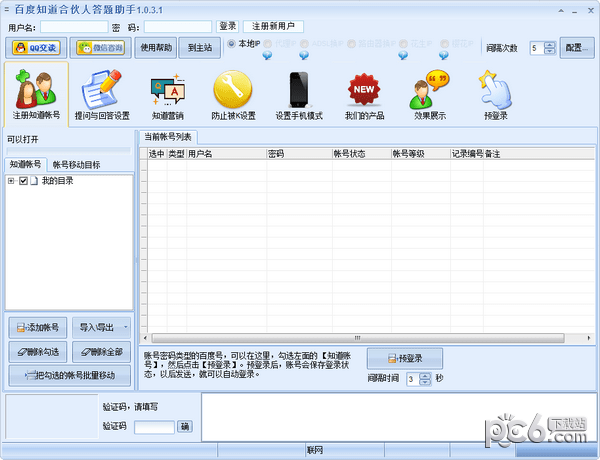600x460 pixels.
Task: Click the 用户名 column header
Action: pos(226,154)
